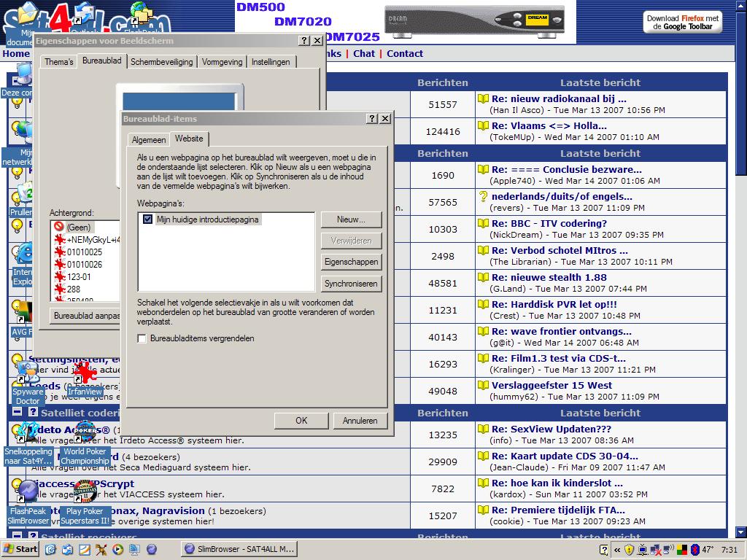Viewport: 747px width, 560px height.
Task: Click the Nieuw... button
Action: pyautogui.click(x=351, y=219)
